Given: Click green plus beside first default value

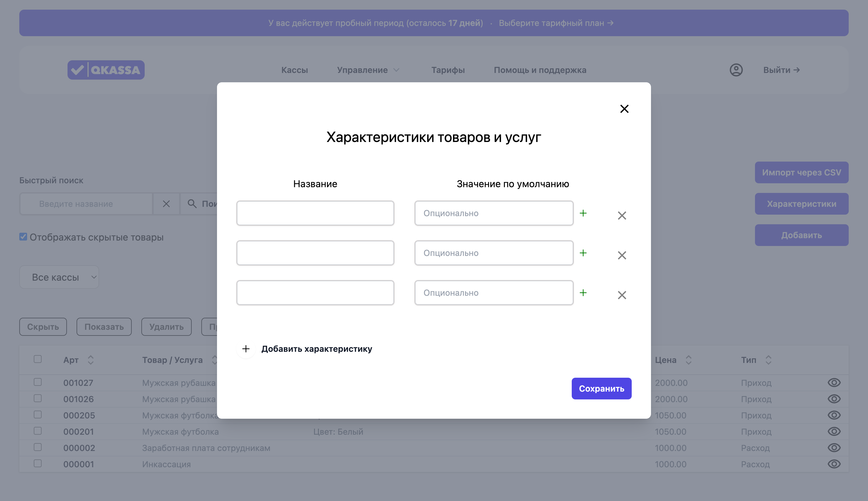Looking at the screenshot, I should [583, 213].
